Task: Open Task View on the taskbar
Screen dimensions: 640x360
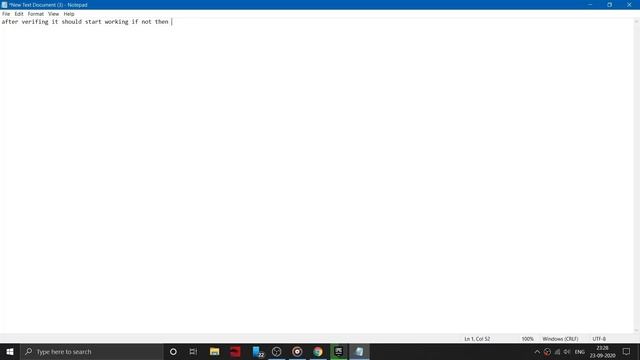Action: (193, 351)
